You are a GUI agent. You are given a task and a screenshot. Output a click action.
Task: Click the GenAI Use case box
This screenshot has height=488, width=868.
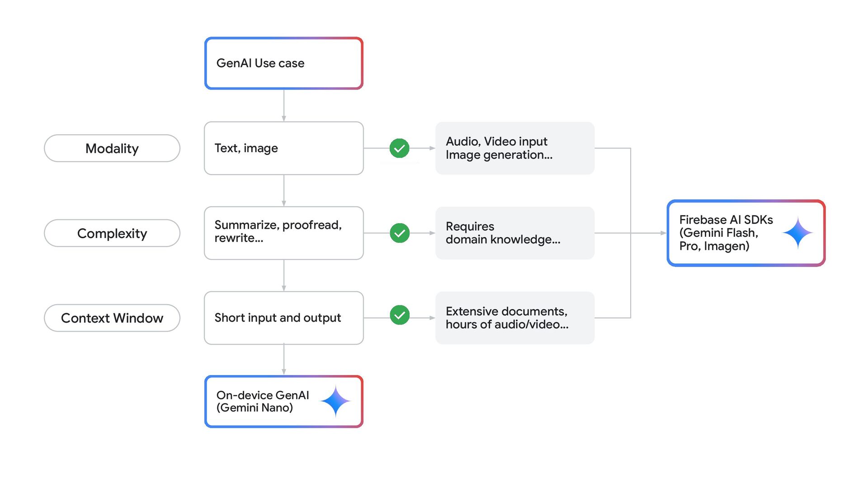(284, 63)
